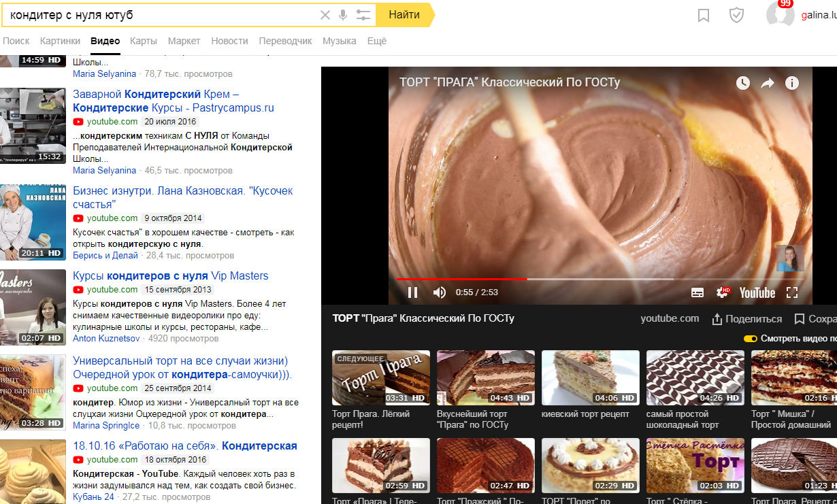Screen dimensions: 837x504
Task: Play the 02:47 Торт Пражский thumbnail
Action: tap(486, 465)
